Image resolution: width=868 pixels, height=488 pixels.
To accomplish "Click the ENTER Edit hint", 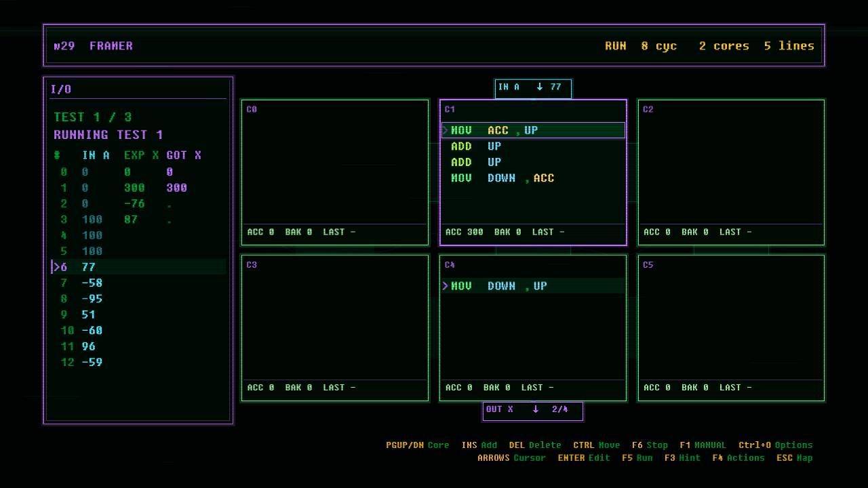I will click(584, 458).
